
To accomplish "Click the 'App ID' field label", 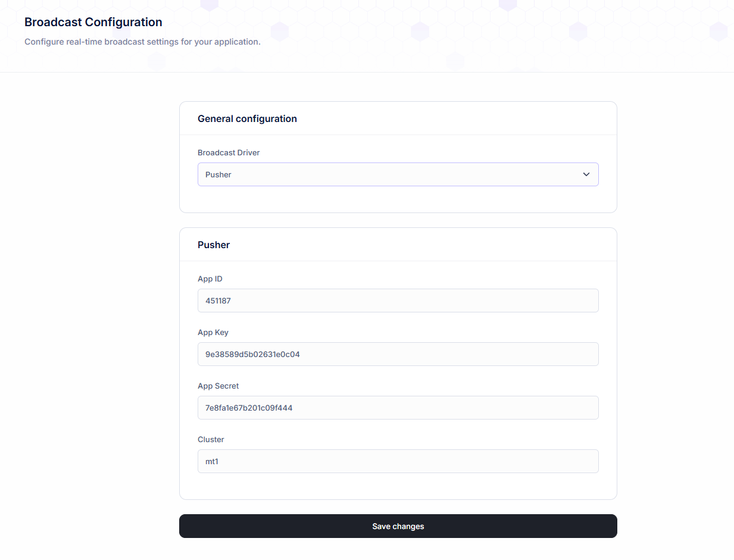I will pyautogui.click(x=210, y=279).
